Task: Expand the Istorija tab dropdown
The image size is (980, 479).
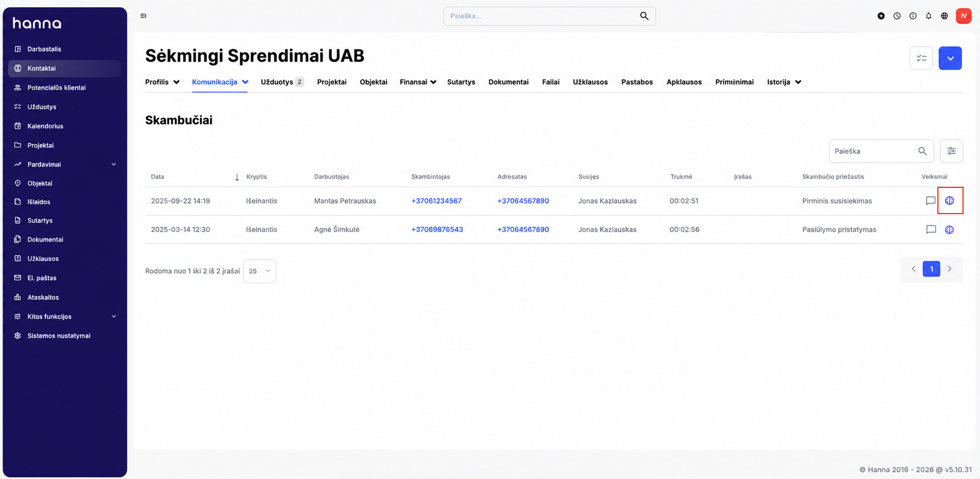Action: (x=784, y=82)
